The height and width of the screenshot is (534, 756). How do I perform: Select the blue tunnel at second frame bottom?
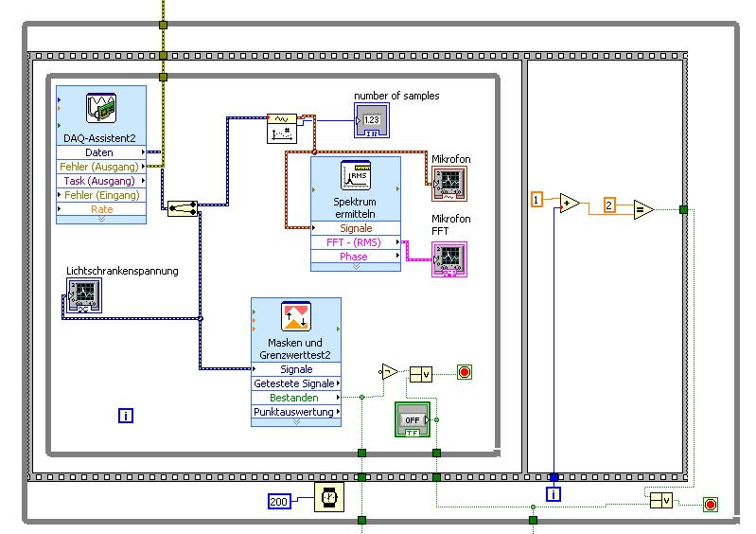point(554,477)
